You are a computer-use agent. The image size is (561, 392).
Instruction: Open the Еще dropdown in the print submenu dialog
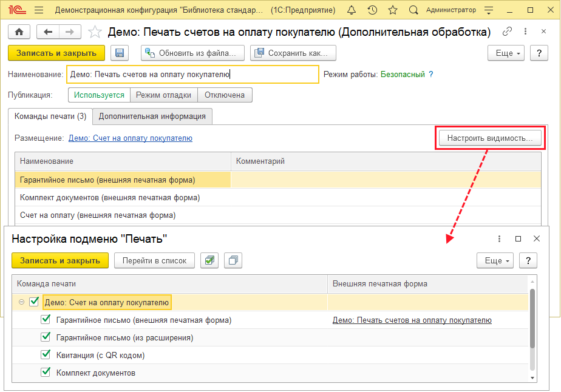(x=495, y=260)
